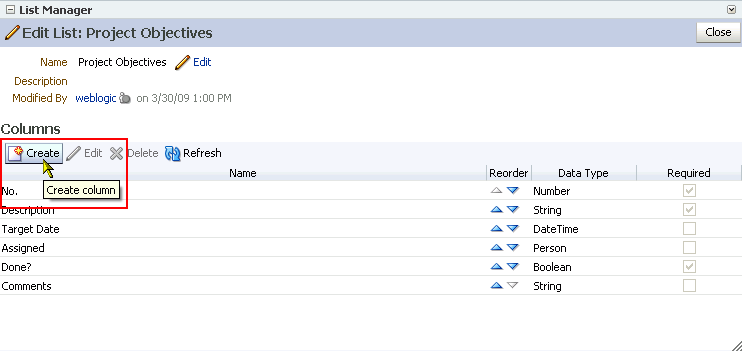Click the pencil icon next to Project Objectives name

(x=182, y=62)
